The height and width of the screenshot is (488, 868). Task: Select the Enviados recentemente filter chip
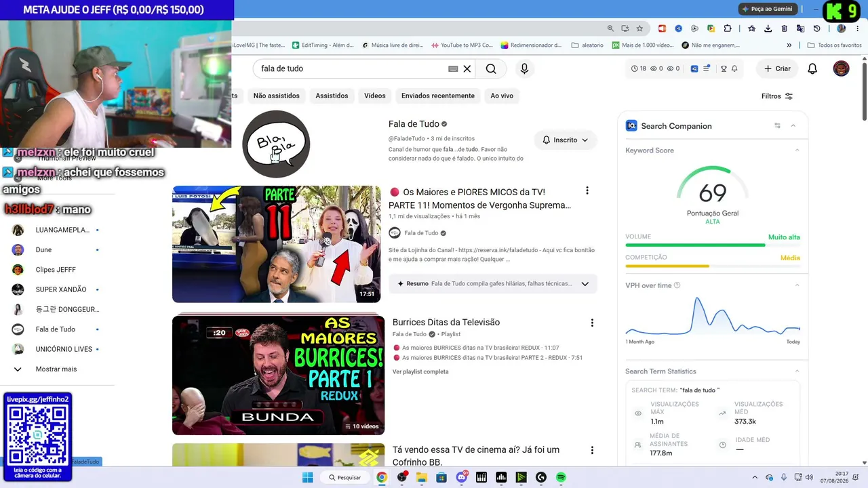438,96
